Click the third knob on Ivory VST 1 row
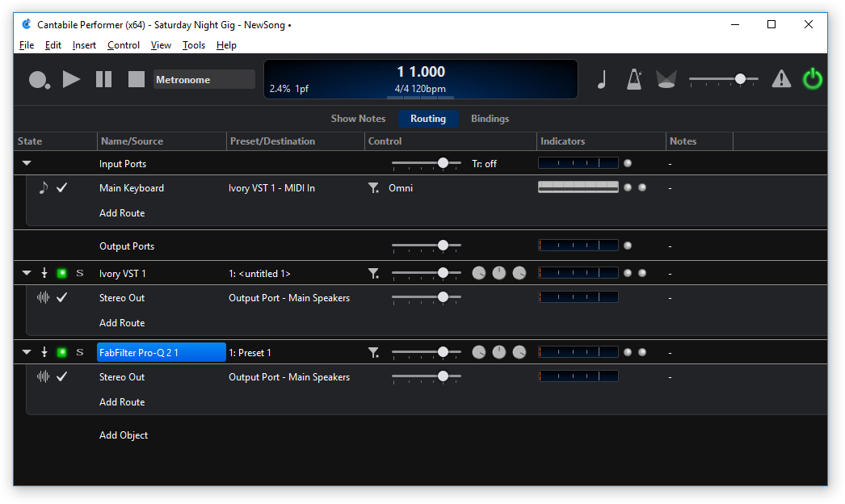 pos(519,273)
